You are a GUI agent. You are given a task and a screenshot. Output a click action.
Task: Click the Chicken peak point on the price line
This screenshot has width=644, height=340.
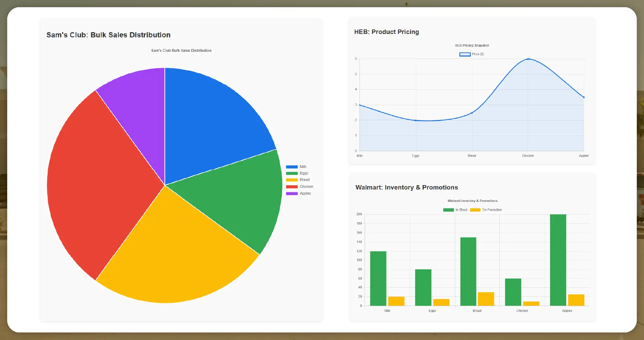527,59
